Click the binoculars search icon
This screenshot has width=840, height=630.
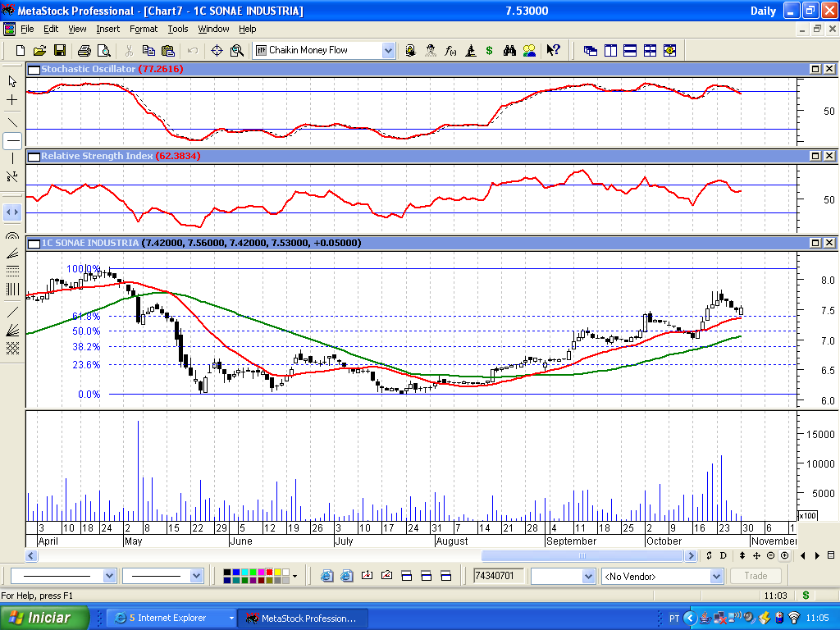(x=509, y=50)
